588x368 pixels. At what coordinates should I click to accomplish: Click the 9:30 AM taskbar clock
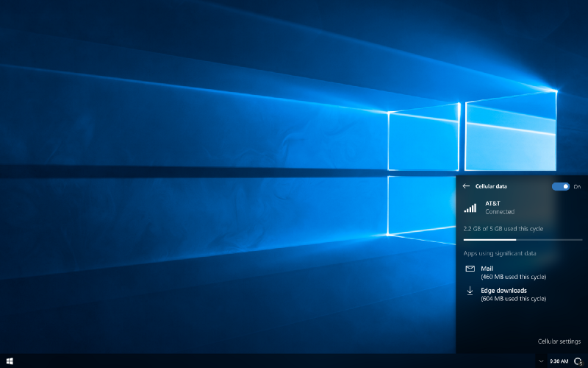tap(559, 361)
